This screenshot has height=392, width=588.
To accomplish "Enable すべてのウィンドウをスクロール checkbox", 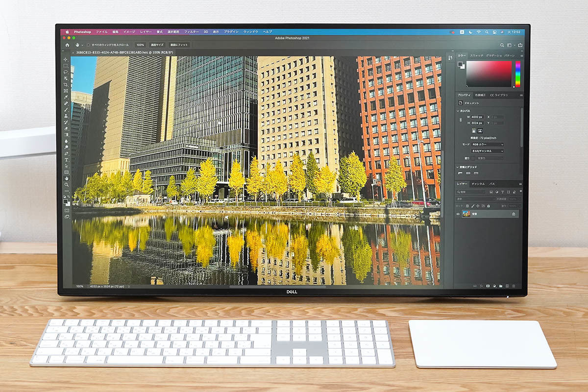I will point(88,45).
